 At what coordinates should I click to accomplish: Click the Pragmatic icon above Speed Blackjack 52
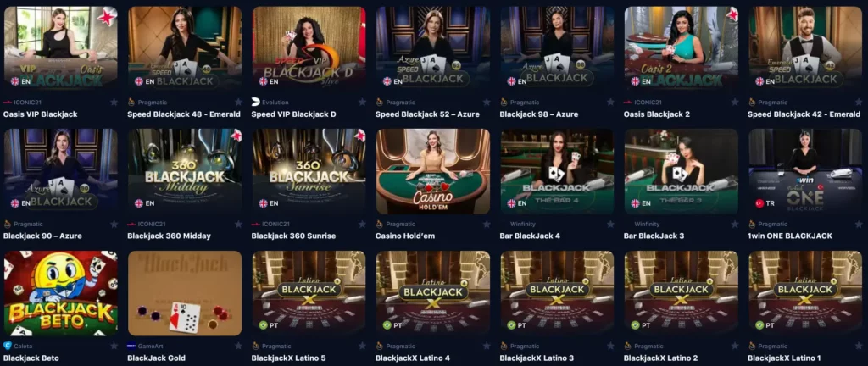379,103
